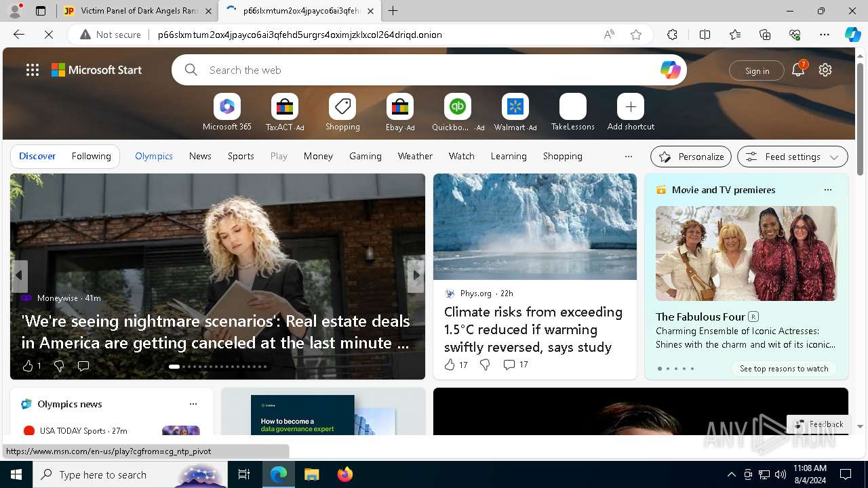This screenshot has height=488, width=868.
Task: Open the Microsoft apps grid launcher
Action: 33,70
